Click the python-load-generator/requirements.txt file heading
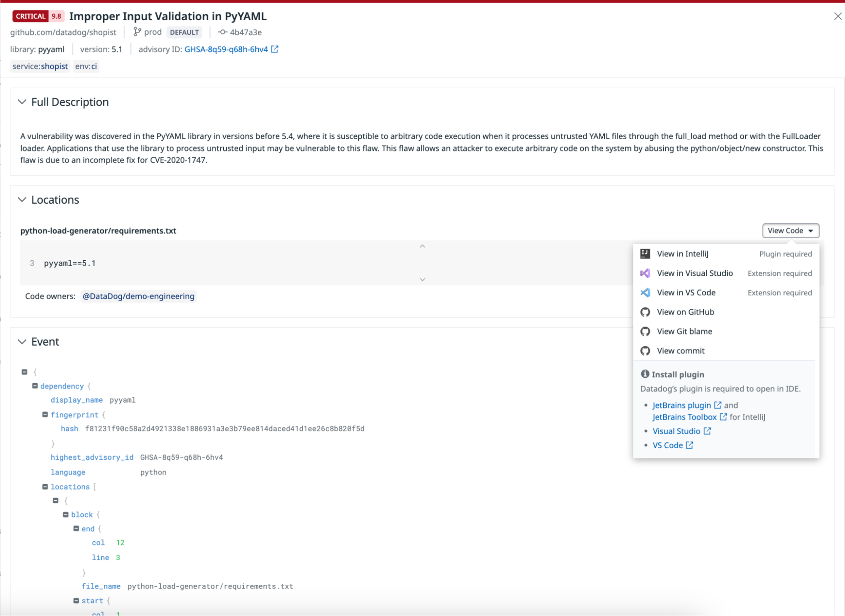The image size is (845, 616). (98, 231)
